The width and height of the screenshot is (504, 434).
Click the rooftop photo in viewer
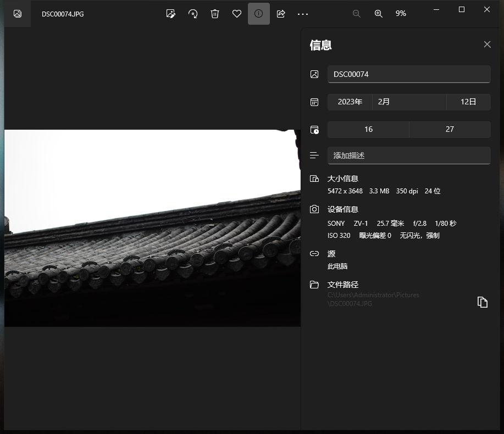pyautogui.click(x=152, y=227)
